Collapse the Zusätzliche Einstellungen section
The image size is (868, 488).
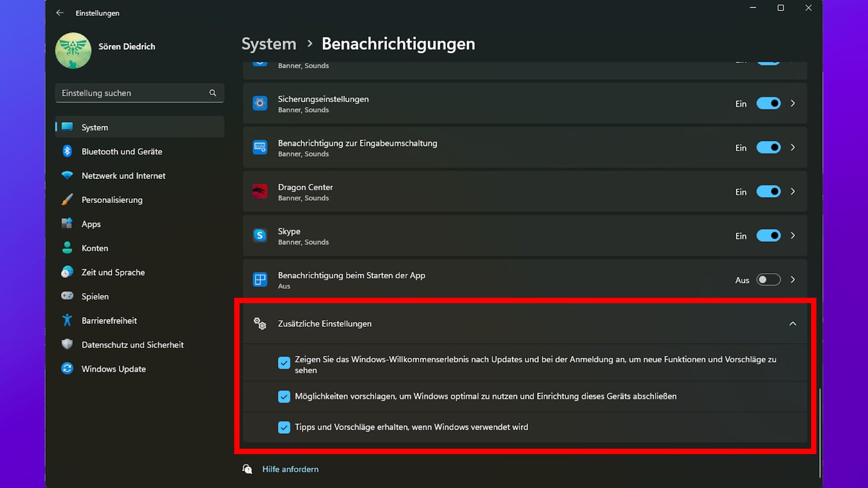792,324
